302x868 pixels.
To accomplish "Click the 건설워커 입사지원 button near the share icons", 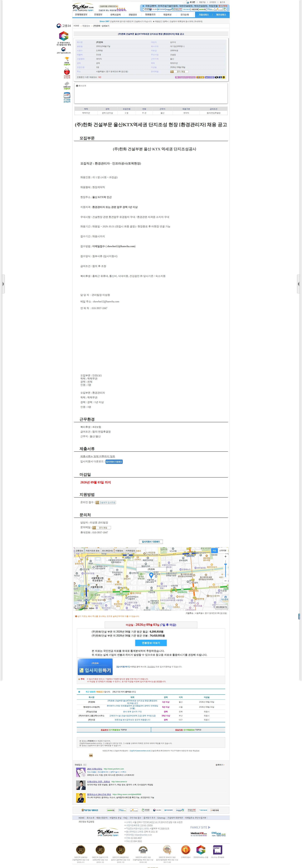I will 185,77.
